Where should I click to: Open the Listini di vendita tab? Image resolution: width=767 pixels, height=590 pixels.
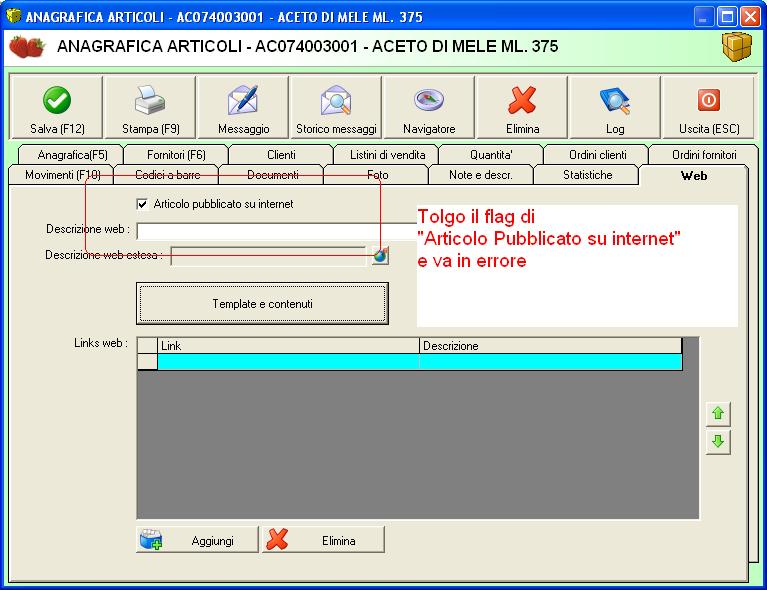coord(387,155)
